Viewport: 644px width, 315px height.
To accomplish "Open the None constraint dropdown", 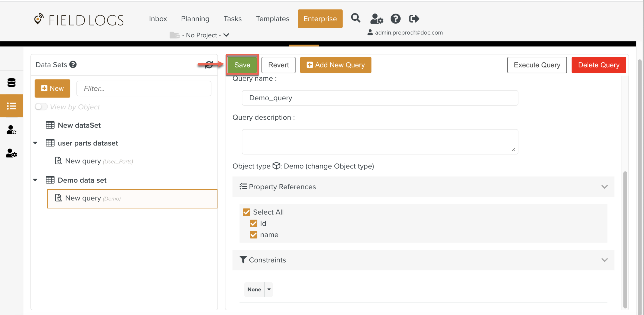I will (x=269, y=289).
